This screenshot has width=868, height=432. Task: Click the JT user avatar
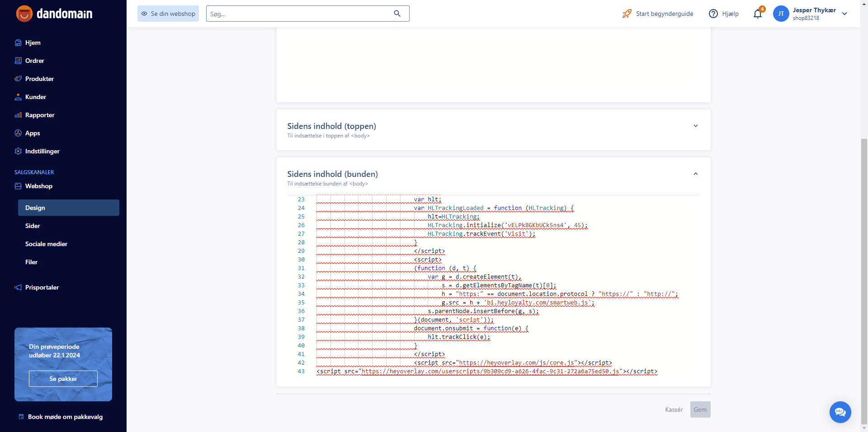[x=781, y=14]
